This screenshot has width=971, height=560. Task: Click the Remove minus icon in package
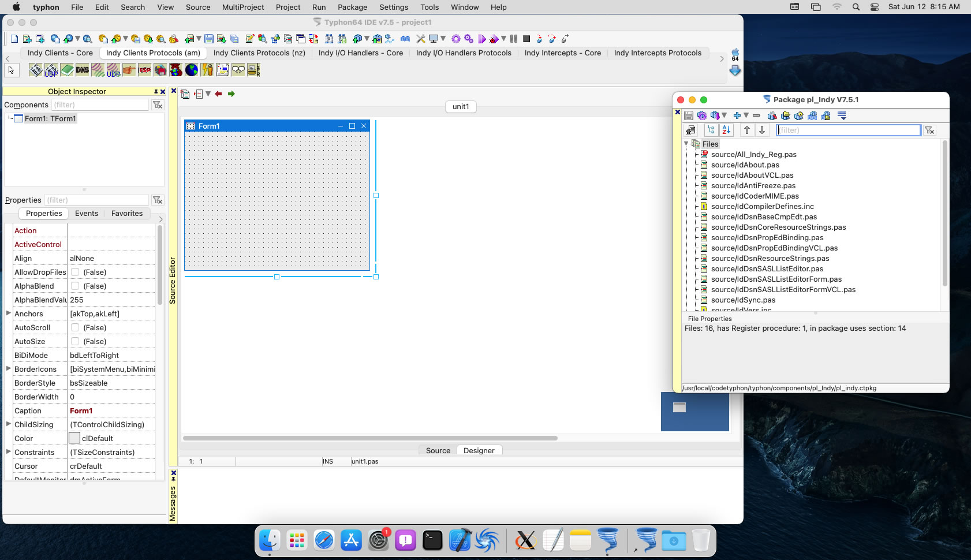(756, 115)
